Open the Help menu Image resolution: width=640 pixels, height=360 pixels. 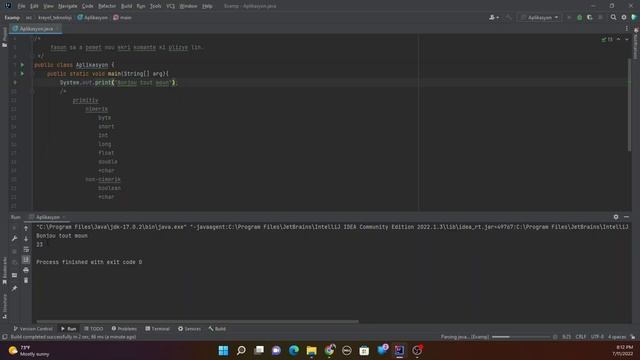coord(207,6)
